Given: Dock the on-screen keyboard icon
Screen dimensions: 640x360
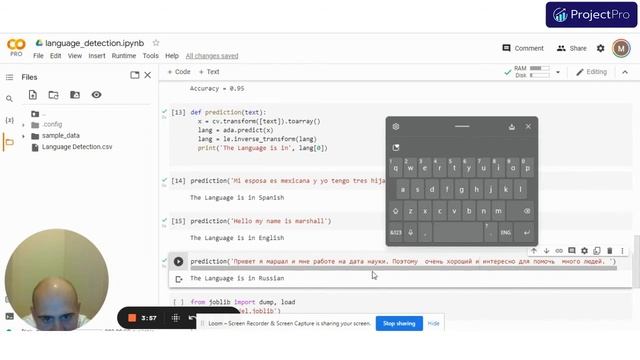Looking at the screenshot, I should click(x=511, y=127).
